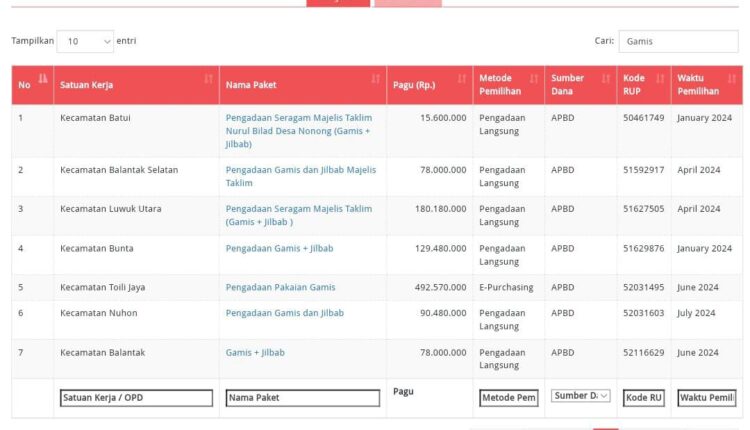Viewport: 750px width, 430px height.
Task: Sort by Kode RUP column arrows
Action: click(661, 79)
